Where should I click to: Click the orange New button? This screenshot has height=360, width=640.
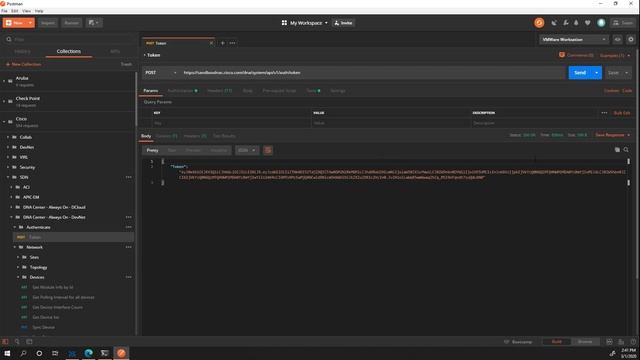point(15,23)
